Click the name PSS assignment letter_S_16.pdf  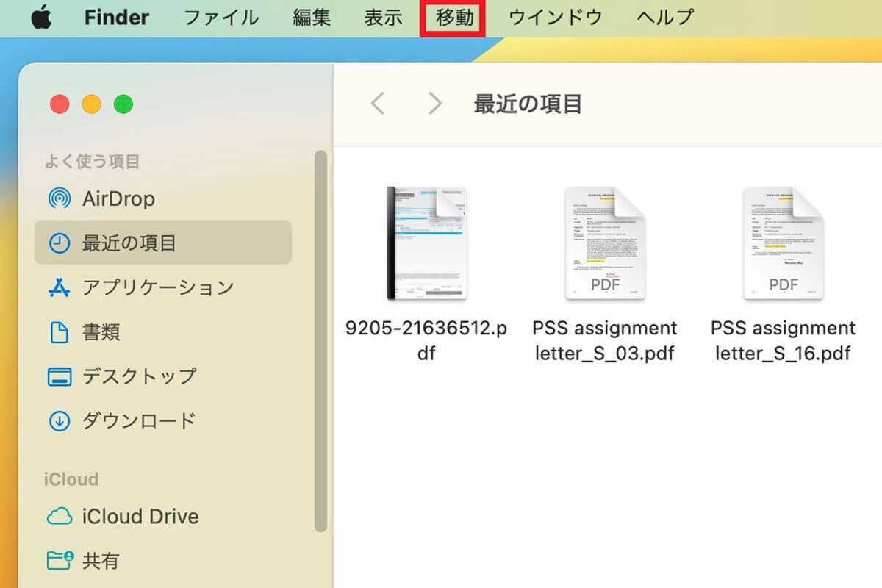(x=783, y=340)
